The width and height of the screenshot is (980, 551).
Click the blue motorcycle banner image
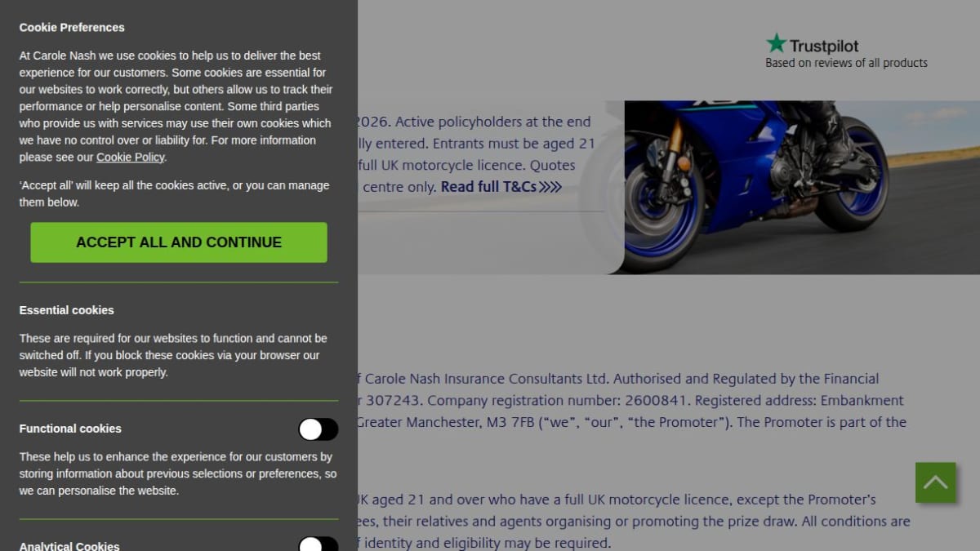coord(802,187)
